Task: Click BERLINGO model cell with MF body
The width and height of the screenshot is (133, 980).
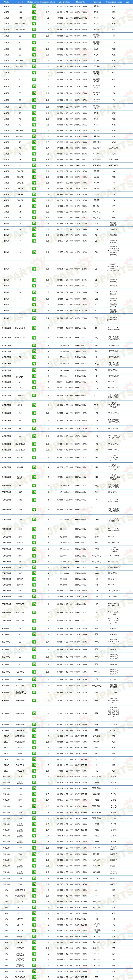Action: coord(20,328)
